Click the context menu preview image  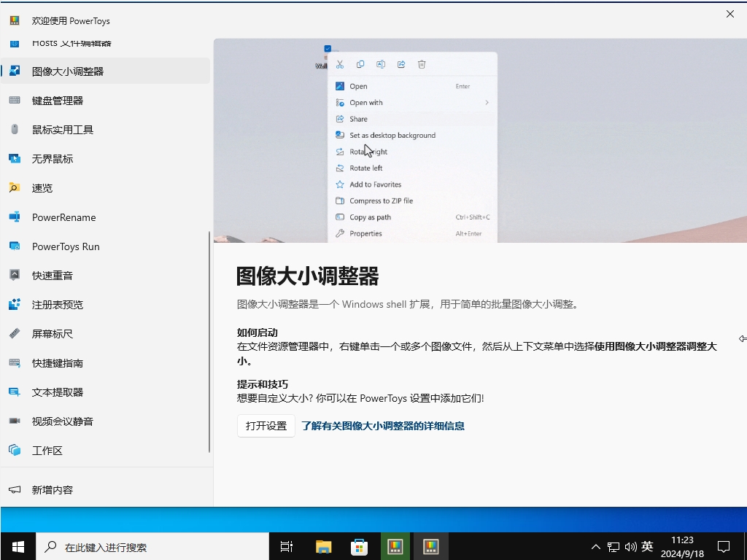[x=480, y=141]
